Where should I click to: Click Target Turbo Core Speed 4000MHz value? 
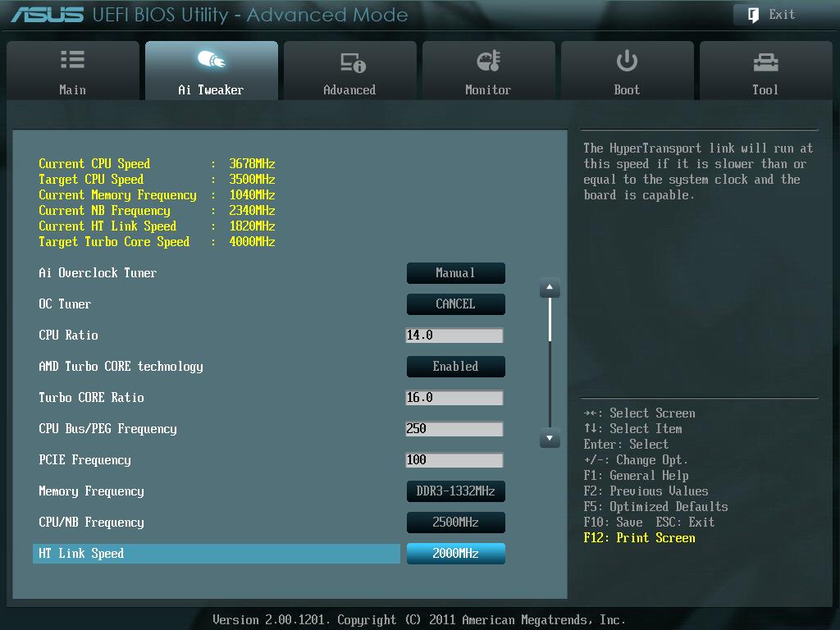tap(253, 242)
